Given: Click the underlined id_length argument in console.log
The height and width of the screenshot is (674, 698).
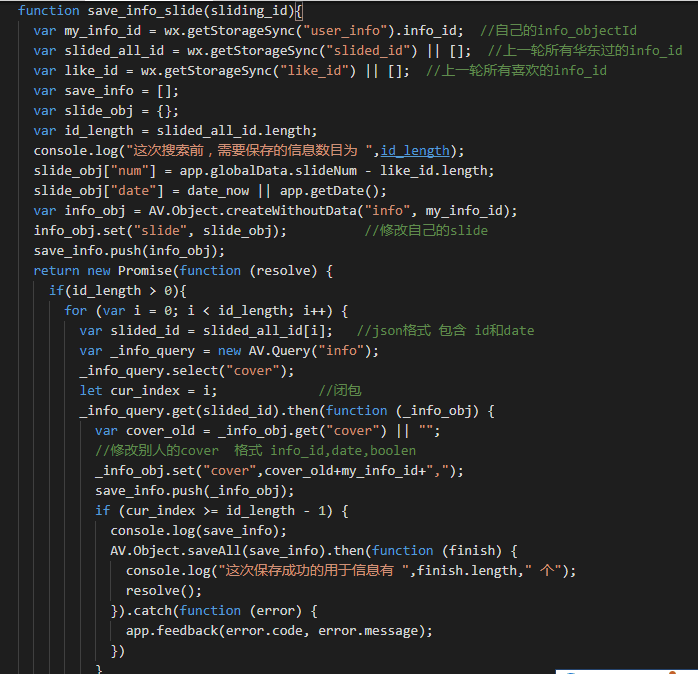Looking at the screenshot, I should [x=415, y=151].
